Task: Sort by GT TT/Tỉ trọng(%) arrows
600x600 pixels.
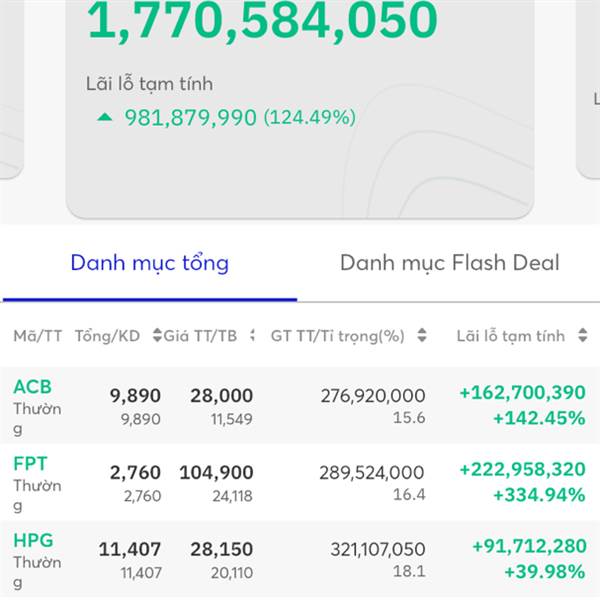Action: coord(422,335)
